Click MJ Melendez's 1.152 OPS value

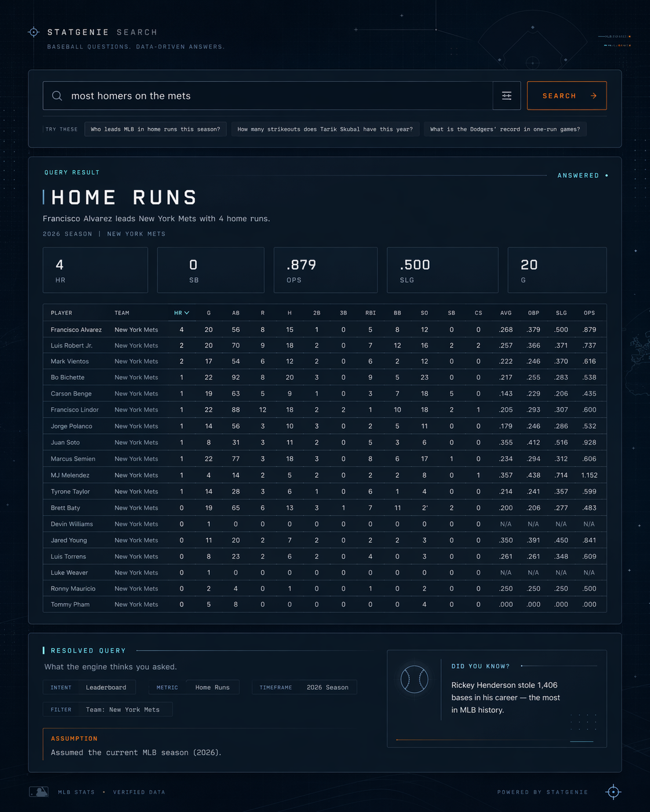click(589, 475)
